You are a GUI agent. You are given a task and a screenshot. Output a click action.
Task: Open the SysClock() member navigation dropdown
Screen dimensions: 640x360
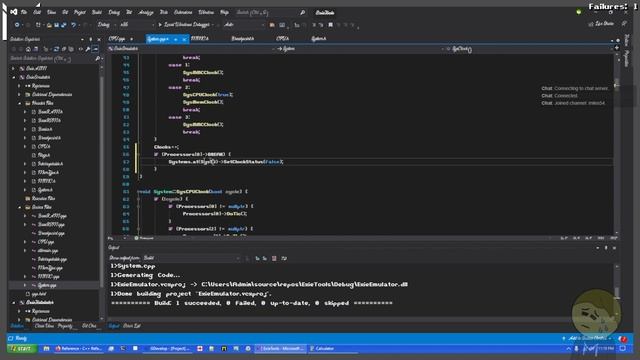(529, 49)
